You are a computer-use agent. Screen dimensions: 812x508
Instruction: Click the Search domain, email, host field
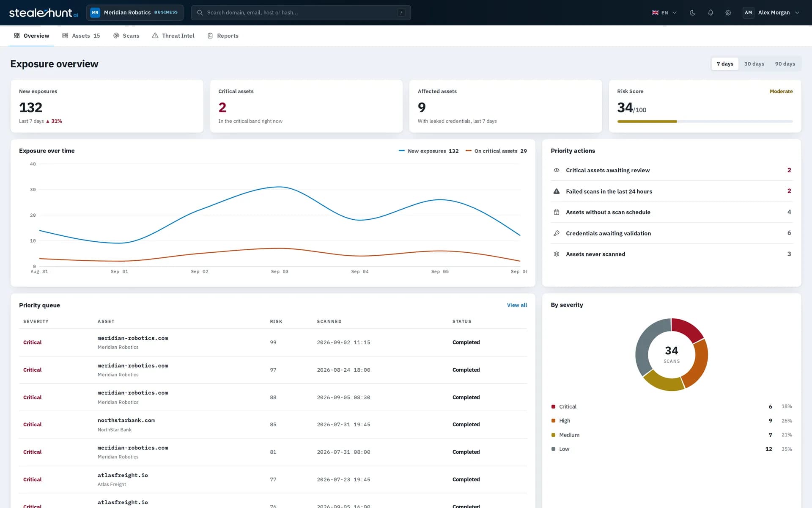pyautogui.click(x=301, y=13)
